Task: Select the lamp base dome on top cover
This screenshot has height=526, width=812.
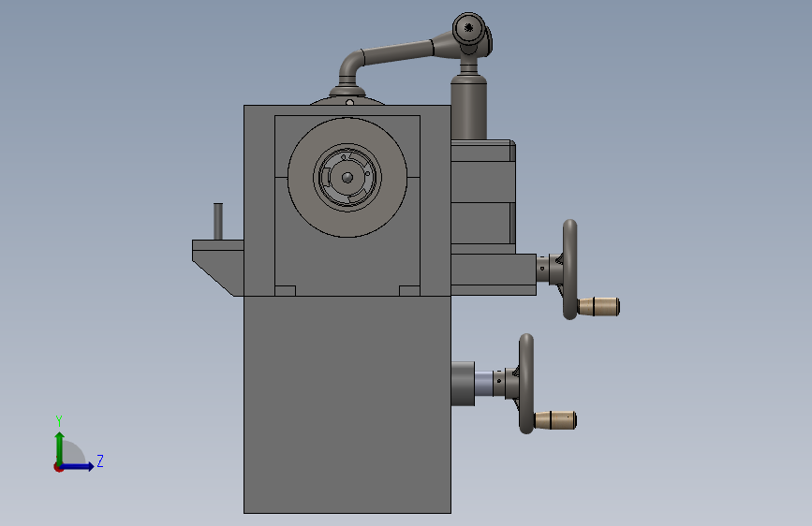Action: click(348, 98)
